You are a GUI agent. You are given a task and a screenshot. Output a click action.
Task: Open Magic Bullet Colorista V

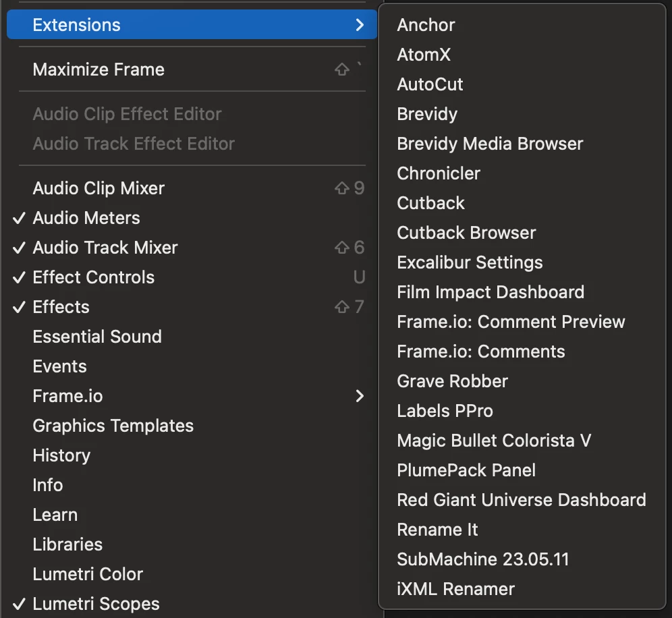[522, 441]
